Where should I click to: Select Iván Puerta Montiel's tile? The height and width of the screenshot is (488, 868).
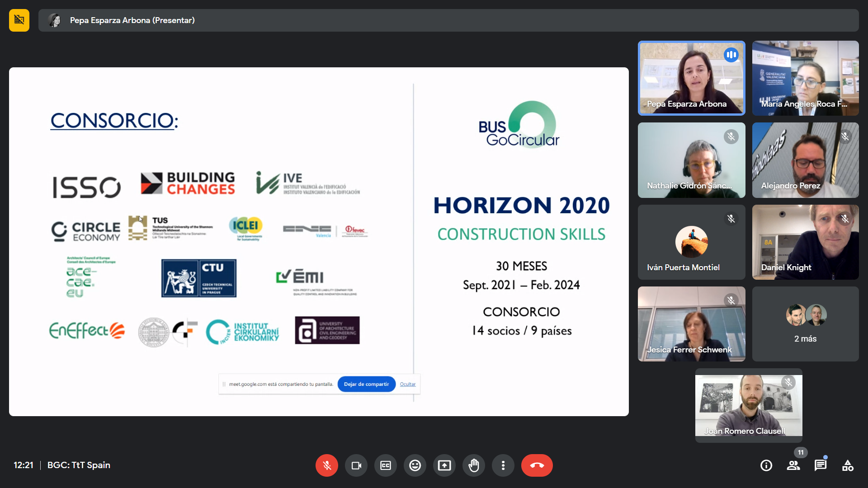click(x=692, y=242)
